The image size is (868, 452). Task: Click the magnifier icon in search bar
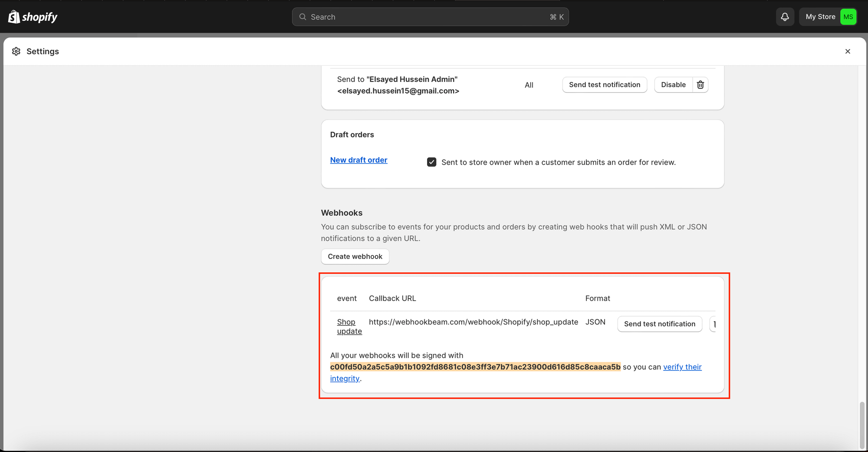(x=303, y=17)
